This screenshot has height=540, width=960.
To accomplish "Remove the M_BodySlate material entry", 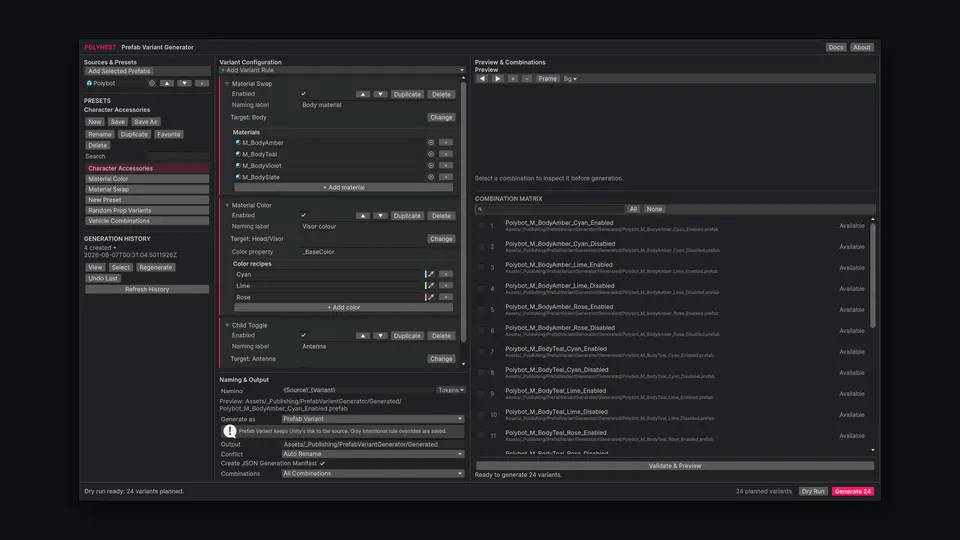I will 446,177.
